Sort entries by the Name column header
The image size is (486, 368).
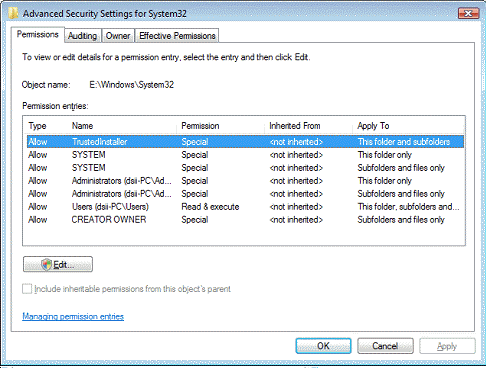(123, 126)
